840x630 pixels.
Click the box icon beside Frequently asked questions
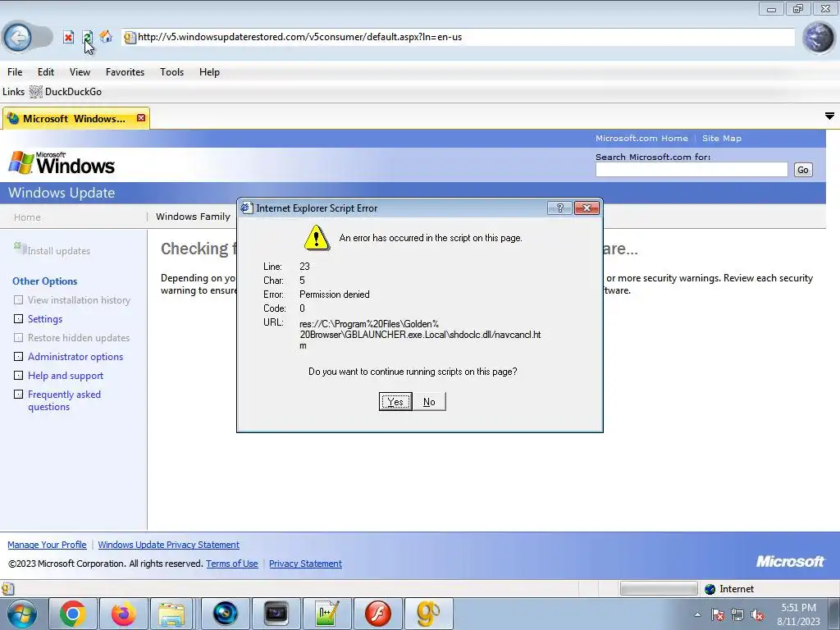(18, 395)
